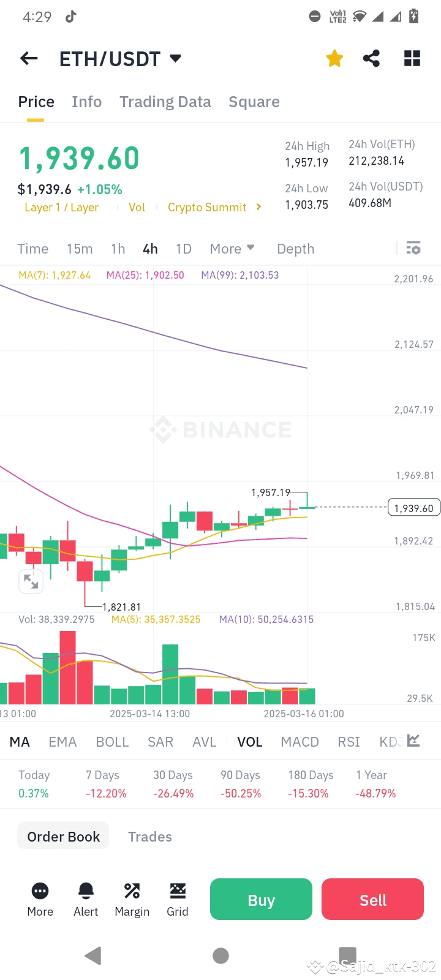Toggle the favorite star icon

pyautogui.click(x=334, y=59)
